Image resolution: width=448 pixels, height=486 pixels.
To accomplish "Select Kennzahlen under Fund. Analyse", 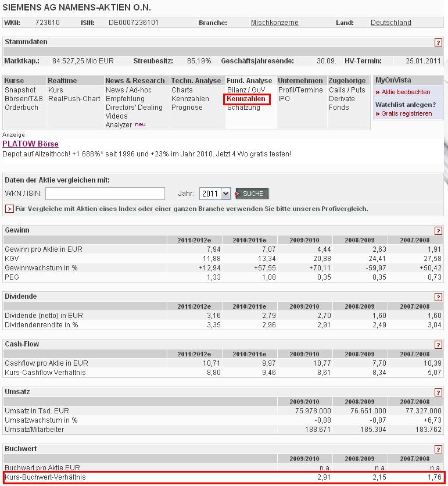I will 246,99.
